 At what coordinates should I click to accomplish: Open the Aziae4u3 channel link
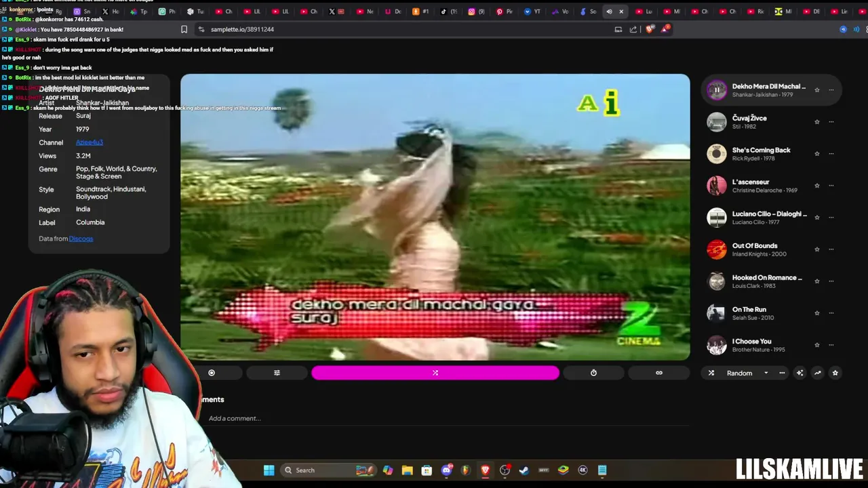90,142
